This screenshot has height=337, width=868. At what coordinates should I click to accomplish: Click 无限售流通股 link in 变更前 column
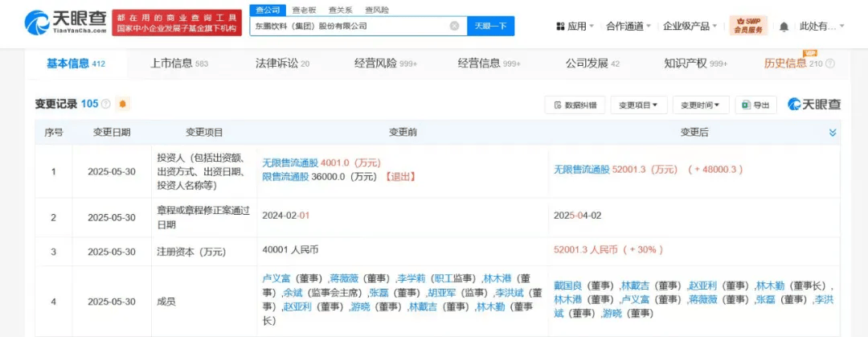click(x=290, y=163)
